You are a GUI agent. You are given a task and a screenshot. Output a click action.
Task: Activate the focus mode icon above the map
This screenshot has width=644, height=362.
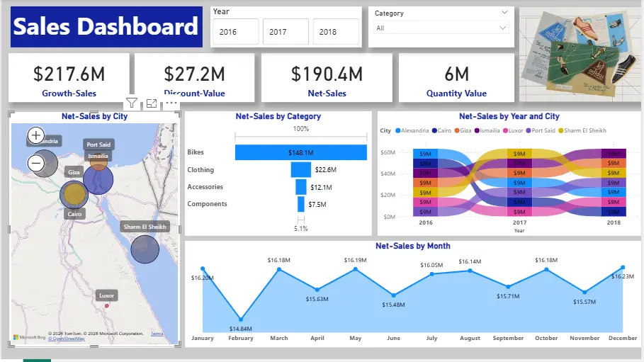point(152,103)
